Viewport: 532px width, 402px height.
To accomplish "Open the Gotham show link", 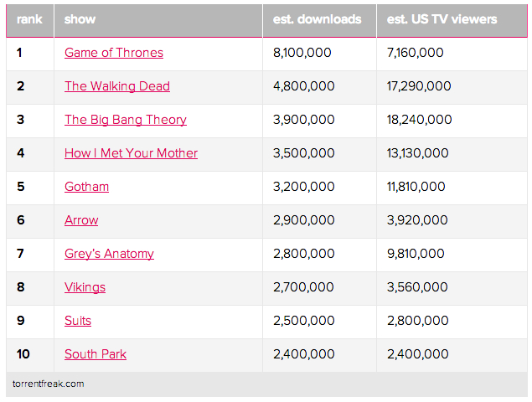I will (86, 187).
